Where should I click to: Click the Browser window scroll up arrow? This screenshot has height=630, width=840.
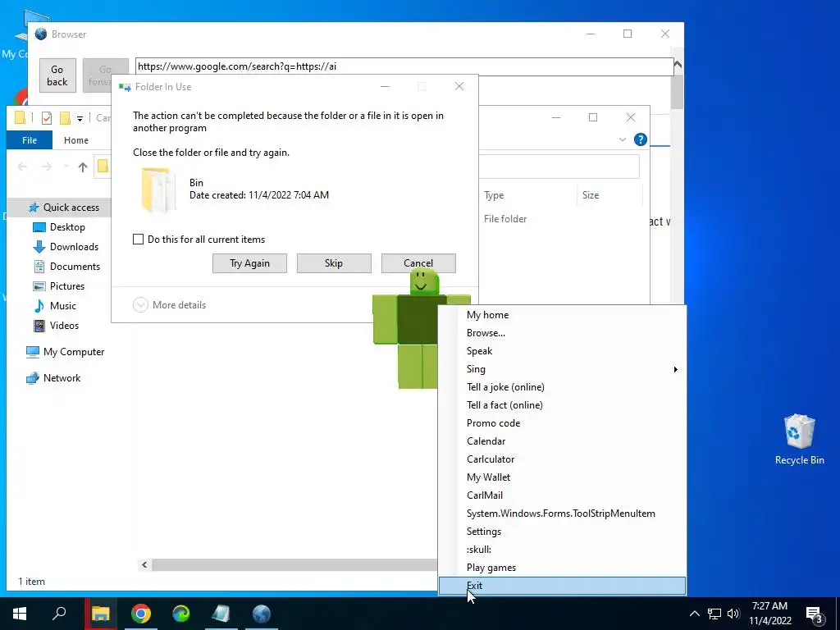click(x=677, y=65)
